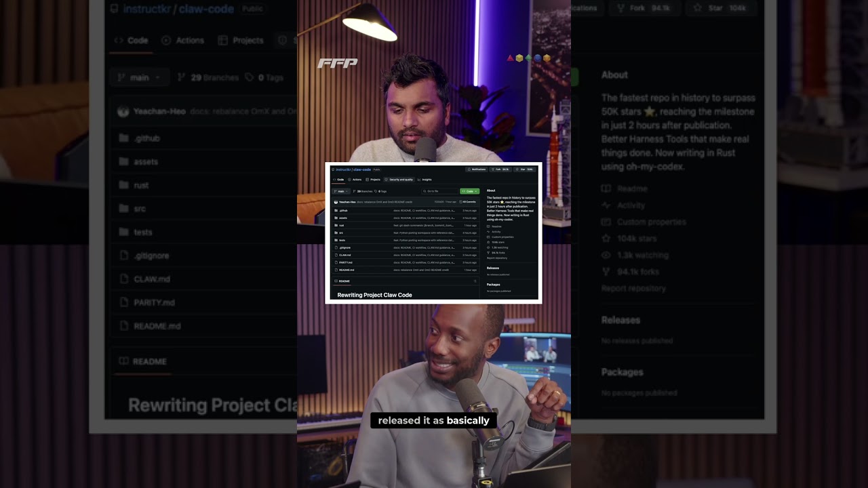Click the Yeachan-Heo avatar in the enlarged background
Viewport: 868px width, 488px height.
point(123,111)
